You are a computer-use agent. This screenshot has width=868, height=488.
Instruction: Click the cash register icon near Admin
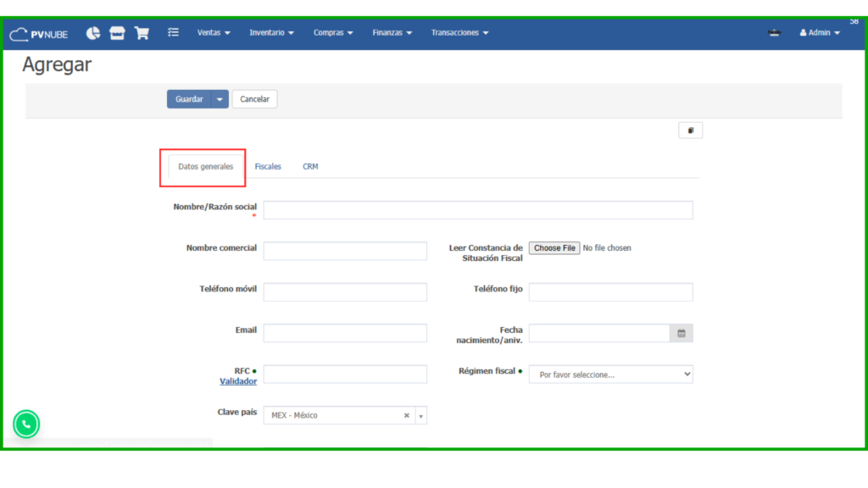coord(773,33)
